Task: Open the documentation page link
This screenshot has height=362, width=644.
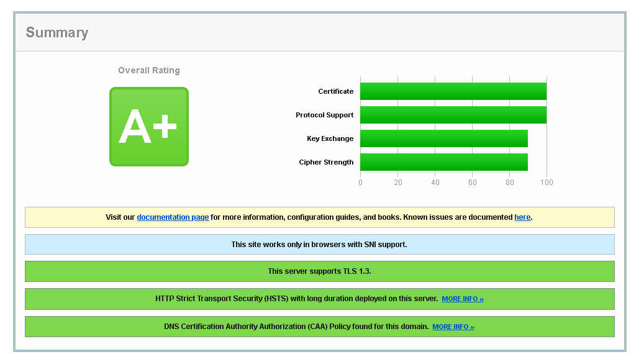Action: [x=173, y=217]
